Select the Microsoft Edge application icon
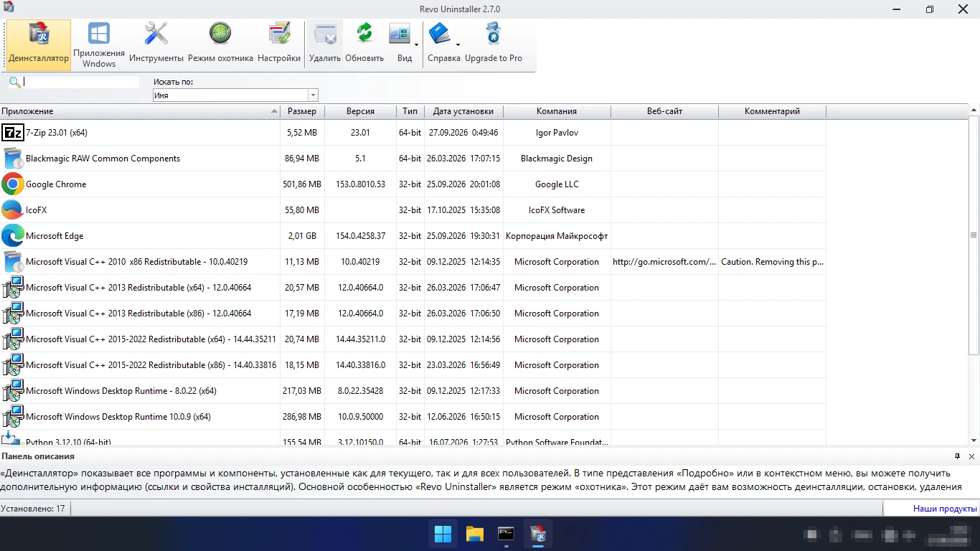The image size is (980, 551). tap(13, 236)
